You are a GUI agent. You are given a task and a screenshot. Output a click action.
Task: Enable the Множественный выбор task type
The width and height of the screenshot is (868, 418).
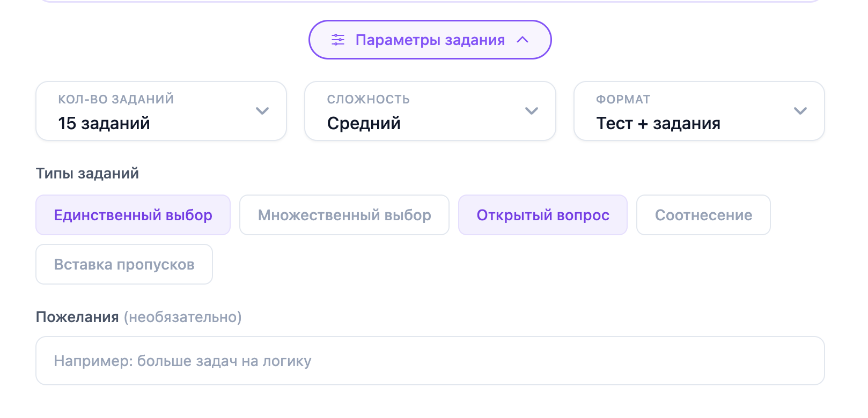click(x=344, y=215)
